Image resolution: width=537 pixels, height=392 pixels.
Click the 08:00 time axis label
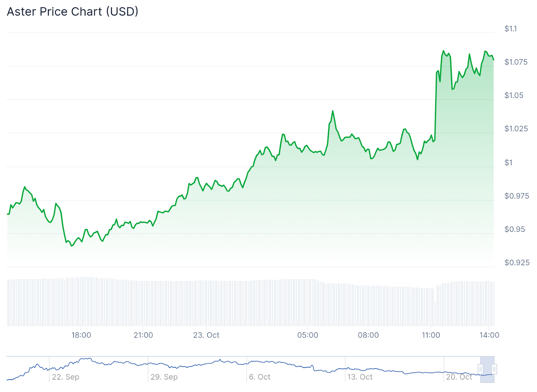tap(368, 335)
